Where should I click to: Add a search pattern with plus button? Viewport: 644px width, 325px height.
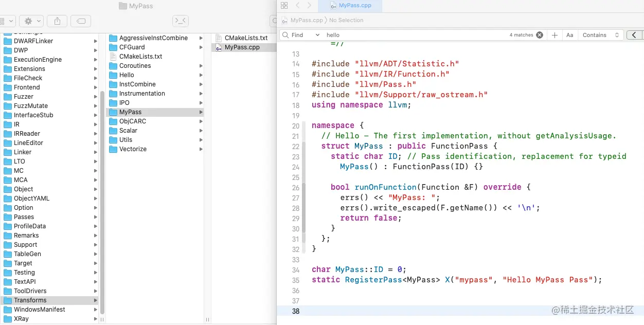click(x=554, y=35)
